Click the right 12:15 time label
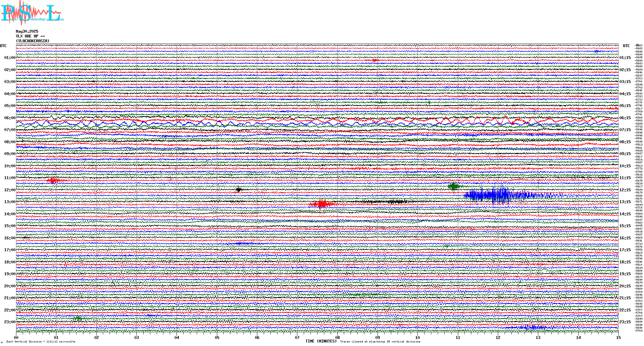 [625, 190]
